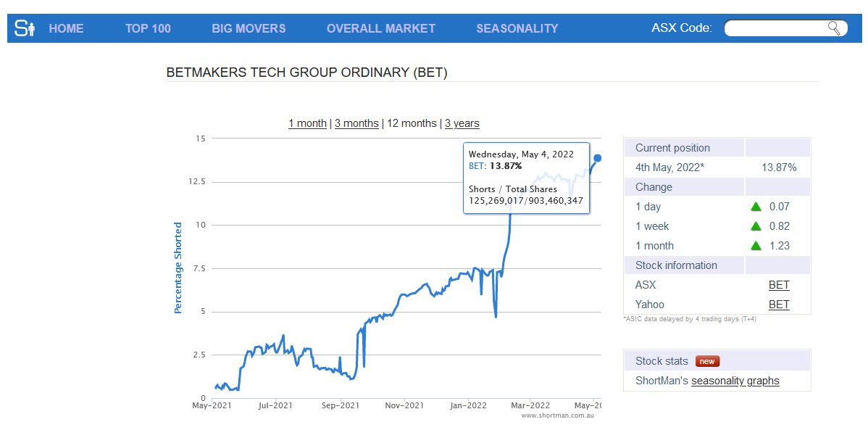Screen dimensions: 868x430
Task: Click the green 1 month change arrow
Action: [x=756, y=246]
